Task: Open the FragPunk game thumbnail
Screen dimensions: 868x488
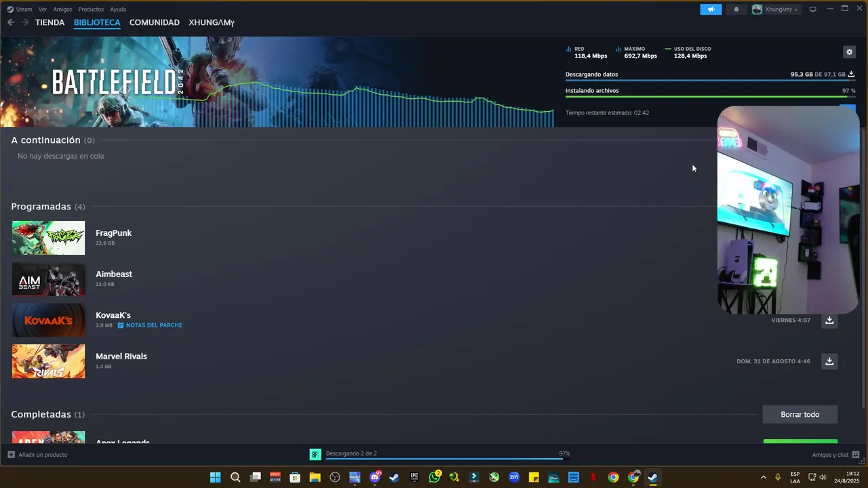Action: 49,238
